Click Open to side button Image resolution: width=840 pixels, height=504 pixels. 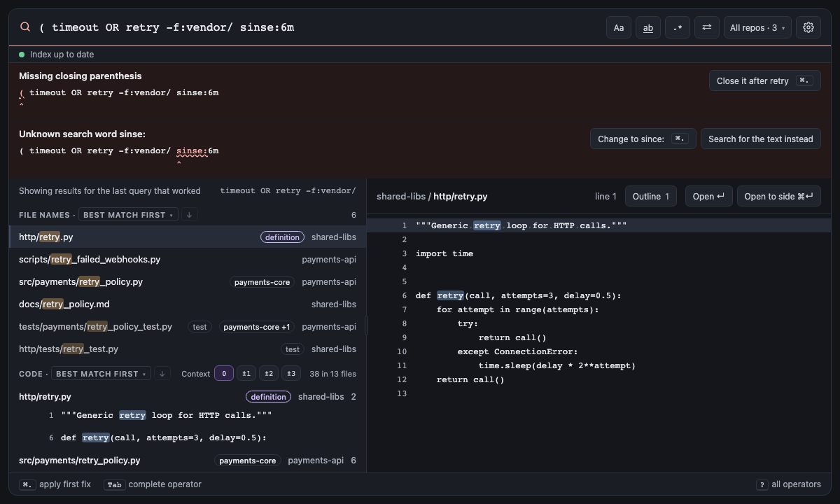(779, 197)
